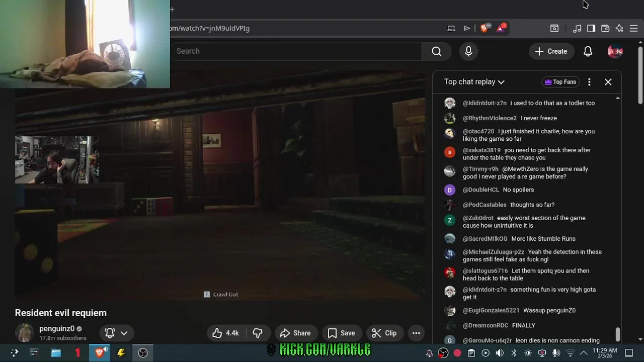Click the share arrow icon in address bar

click(x=467, y=28)
